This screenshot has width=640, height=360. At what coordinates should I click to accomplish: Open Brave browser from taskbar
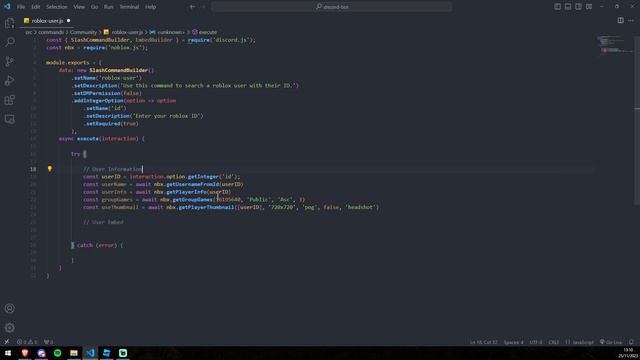(x=25, y=353)
